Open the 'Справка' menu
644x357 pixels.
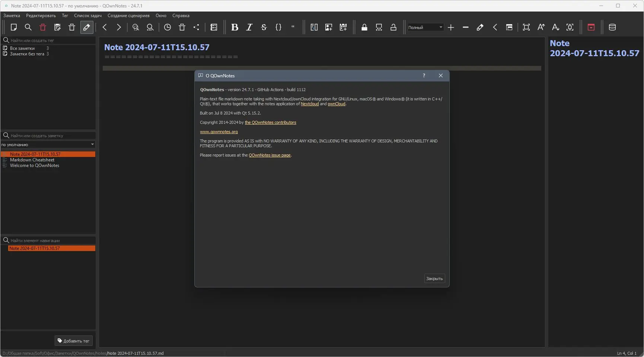coord(181,16)
